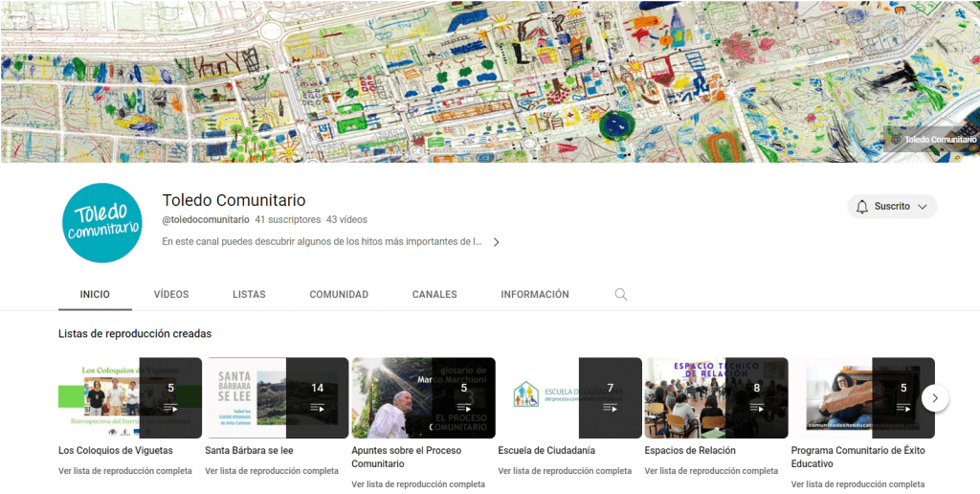Open Apuntes sobre el Proceso Comunitario title

tap(406, 457)
